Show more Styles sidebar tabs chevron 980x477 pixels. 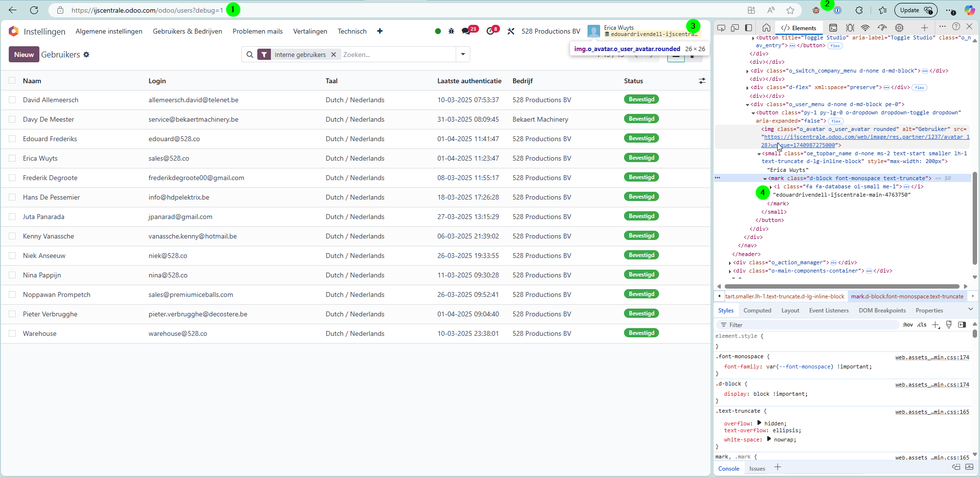[x=971, y=309]
